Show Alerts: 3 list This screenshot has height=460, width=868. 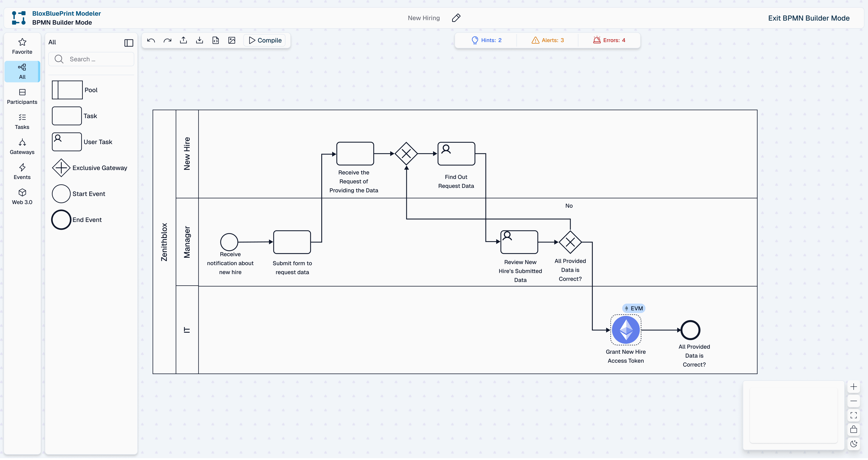click(x=548, y=40)
